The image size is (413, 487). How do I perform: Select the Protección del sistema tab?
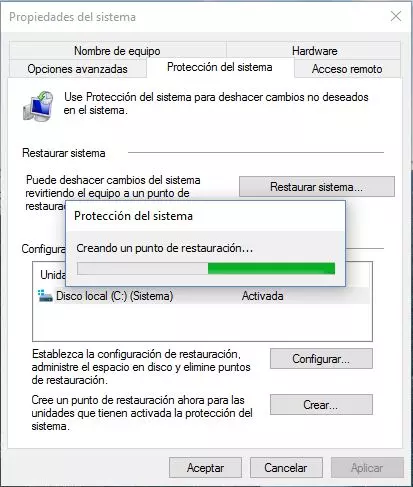pyautogui.click(x=220, y=67)
